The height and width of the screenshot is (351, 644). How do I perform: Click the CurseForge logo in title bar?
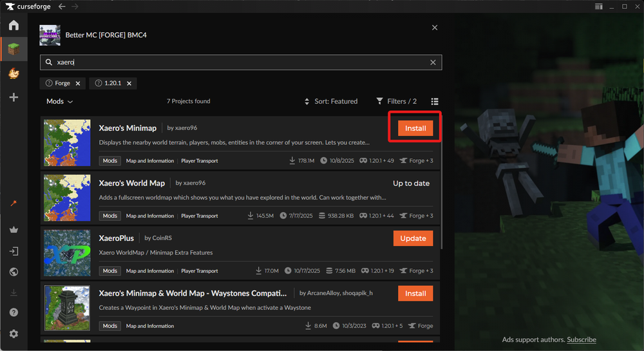28,6
